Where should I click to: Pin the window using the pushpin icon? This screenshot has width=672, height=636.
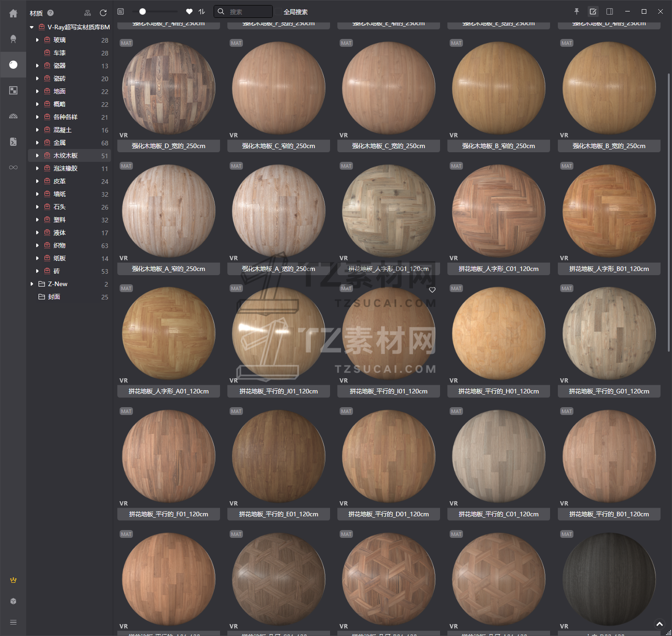pyautogui.click(x=577, y=11)
